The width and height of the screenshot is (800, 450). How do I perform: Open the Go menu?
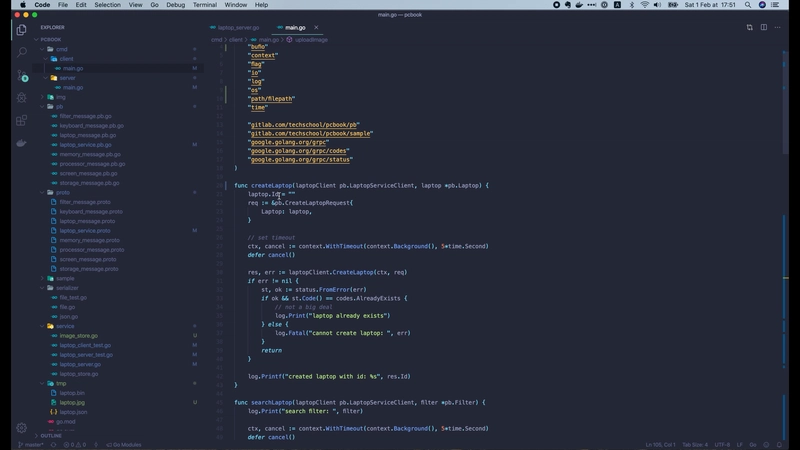(x=154, y=5)
